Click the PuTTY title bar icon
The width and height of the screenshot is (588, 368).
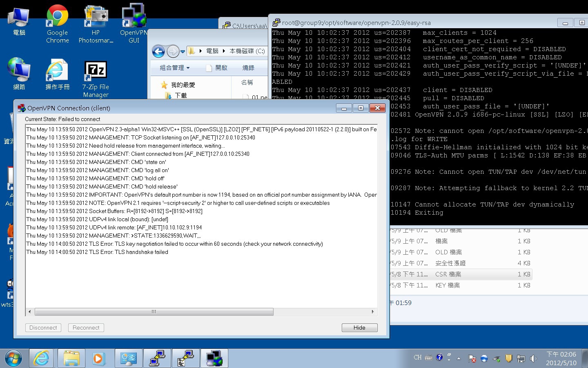coord(276,22)
